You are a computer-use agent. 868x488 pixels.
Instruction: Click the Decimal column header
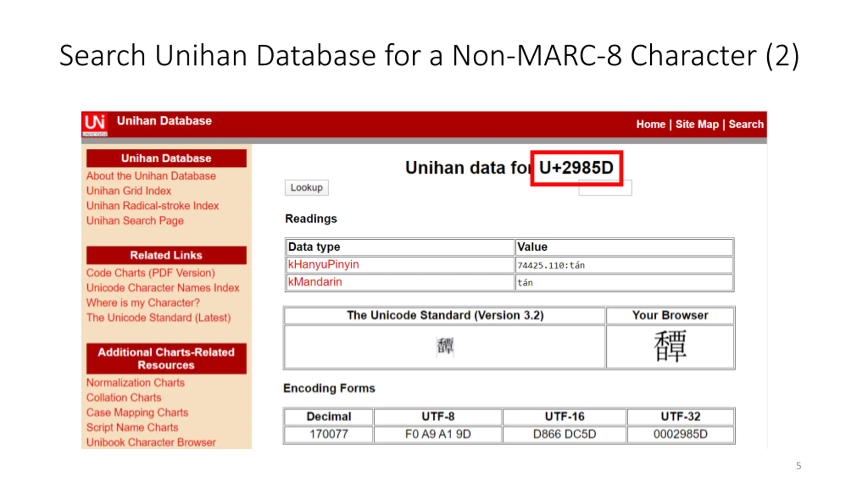(329, 416)
